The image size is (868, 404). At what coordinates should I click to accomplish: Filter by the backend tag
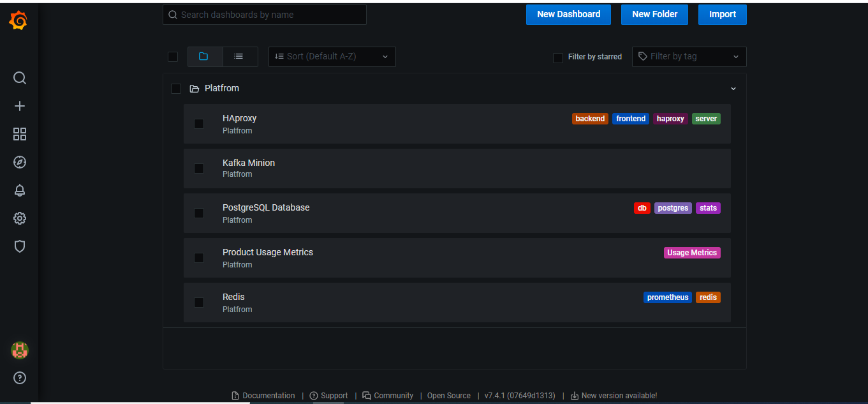point(590,119)
